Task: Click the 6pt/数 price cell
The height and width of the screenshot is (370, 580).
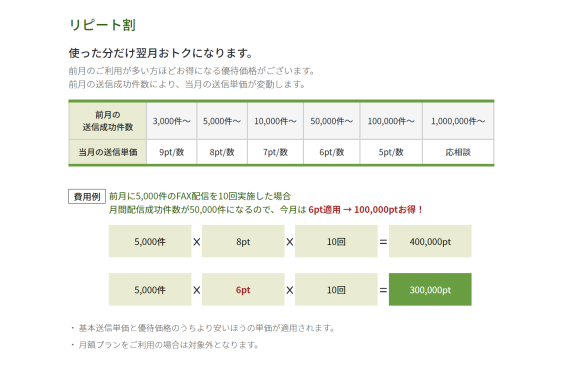Action: 331,152
